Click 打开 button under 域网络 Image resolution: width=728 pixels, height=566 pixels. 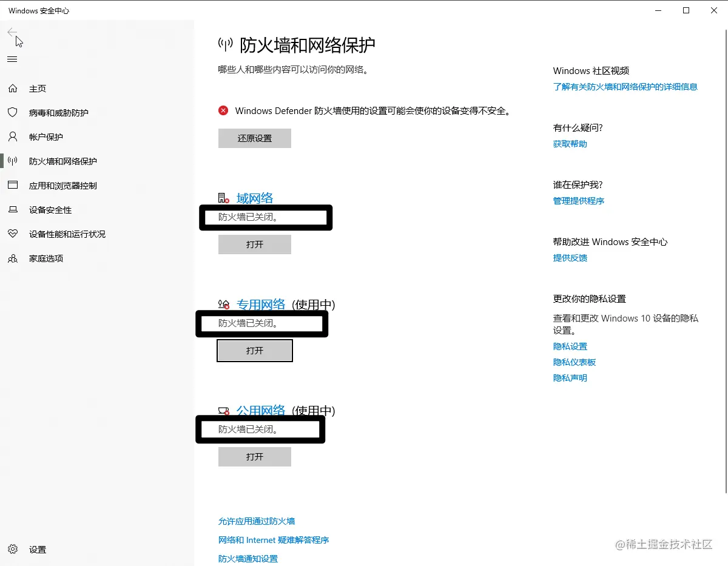click(x=255, y=244)
